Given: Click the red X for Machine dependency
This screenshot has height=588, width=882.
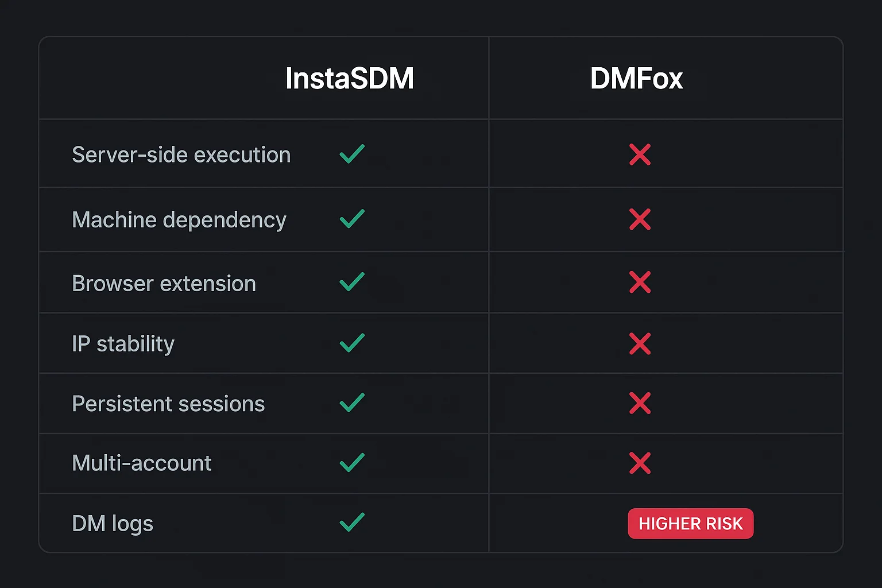Looking at the screenshot, I should pos(640,219).
